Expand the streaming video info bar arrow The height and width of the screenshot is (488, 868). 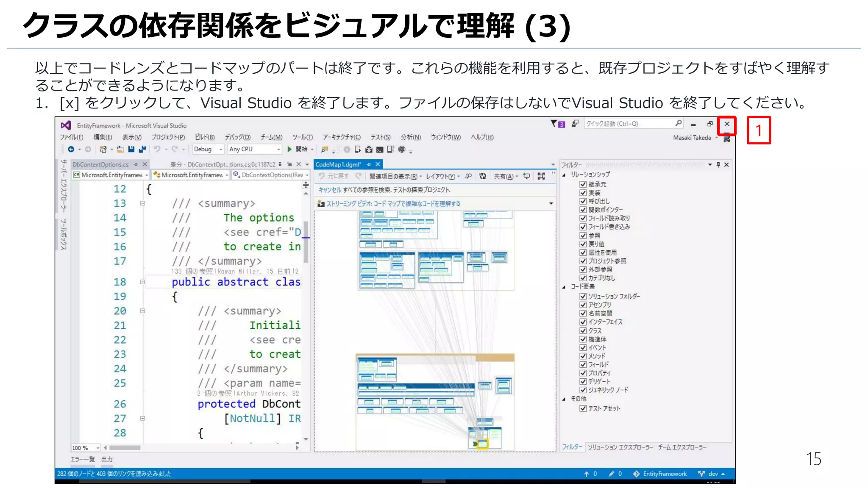(551, 204)
